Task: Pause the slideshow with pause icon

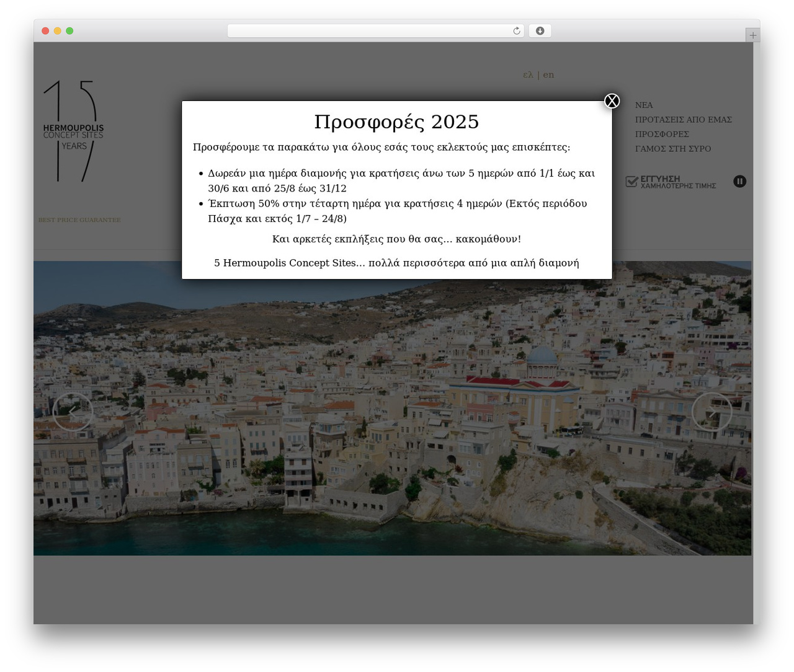Action: (x=739, y=181)
